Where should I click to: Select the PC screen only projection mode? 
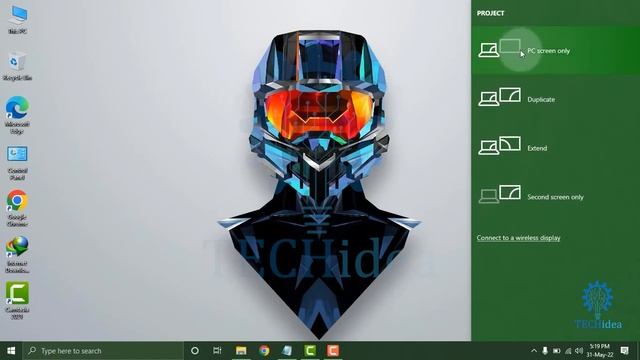tap(556, 51)
